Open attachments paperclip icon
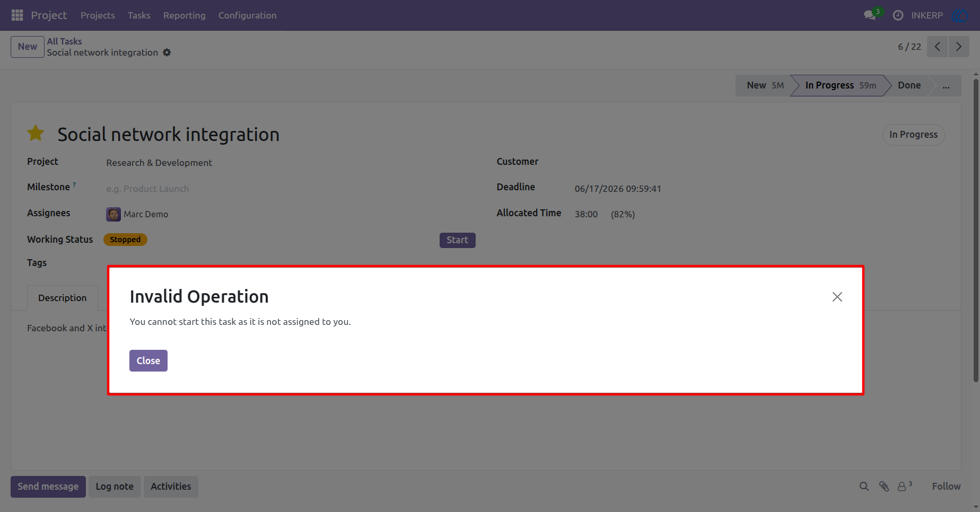Screen dimensions: 980x512 tap(884, 487)
